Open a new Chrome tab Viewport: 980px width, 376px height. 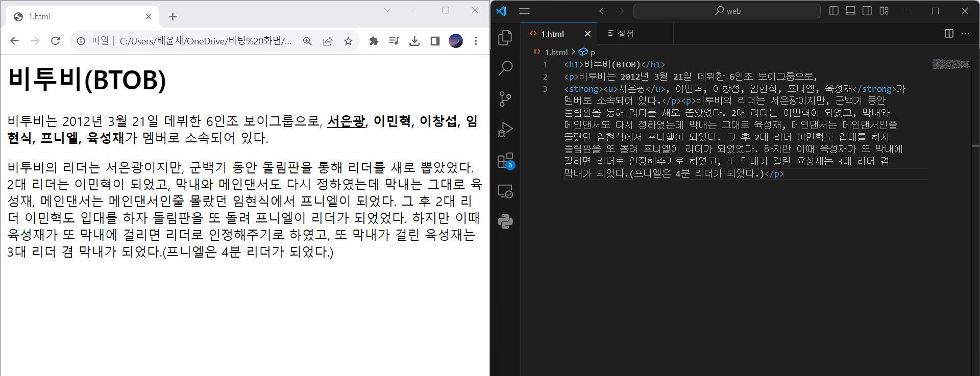173,17
